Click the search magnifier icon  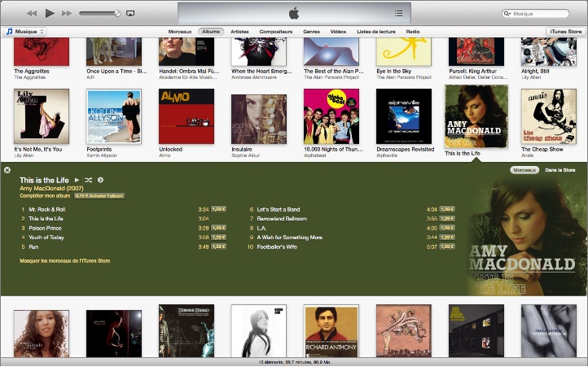[507, 14]
